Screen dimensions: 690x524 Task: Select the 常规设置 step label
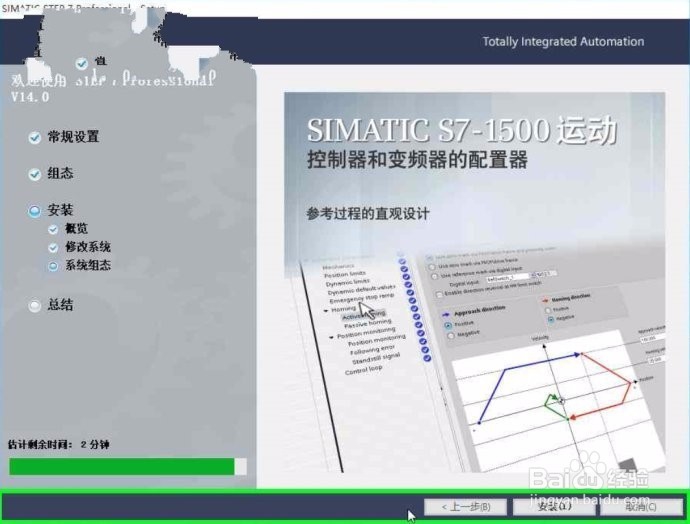point(73,137)
